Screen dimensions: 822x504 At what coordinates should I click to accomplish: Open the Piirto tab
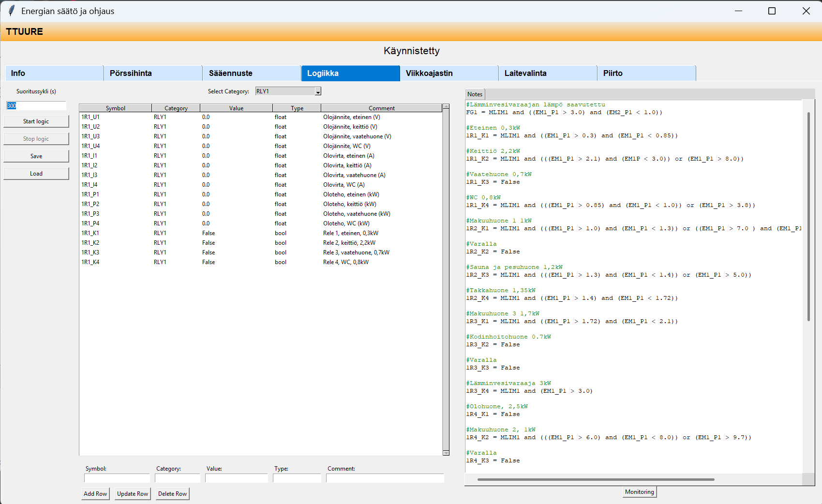[646, 73]
